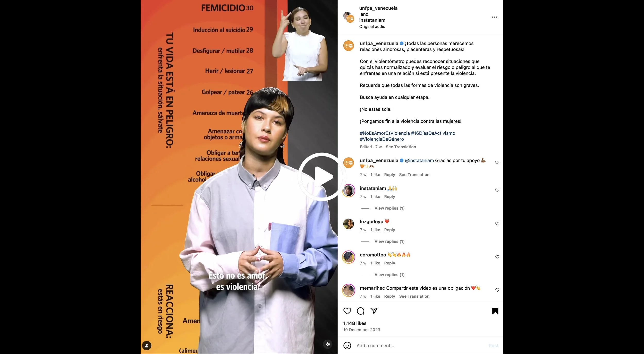Expand replies under instataniam's comment

tap(389, 208)
